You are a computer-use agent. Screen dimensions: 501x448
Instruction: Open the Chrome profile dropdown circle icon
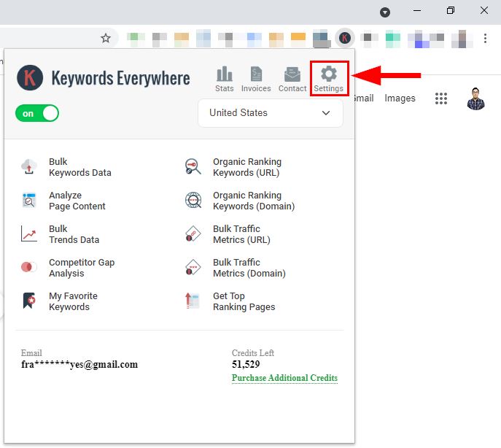(x=385, y=12)
